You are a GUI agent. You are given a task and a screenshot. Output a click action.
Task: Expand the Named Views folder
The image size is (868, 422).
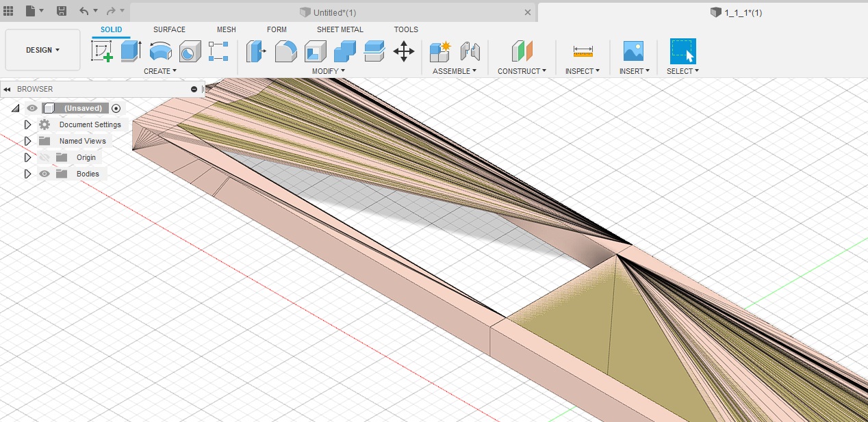[27, 141]
